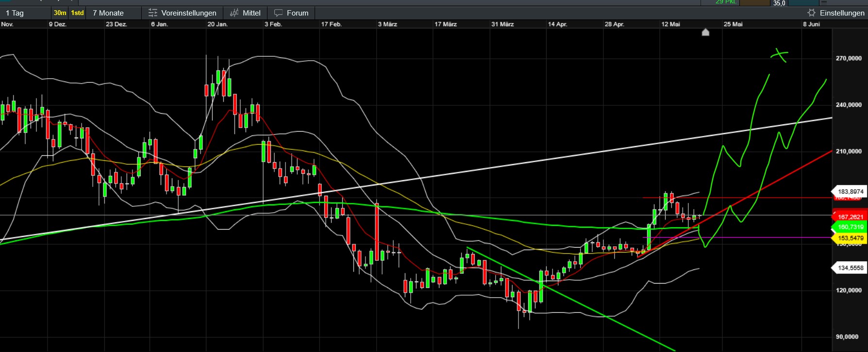Click the house-shaped marker on the time axis
The width and height of the screenshot is (868, 352).
click(x=706, y=32)
